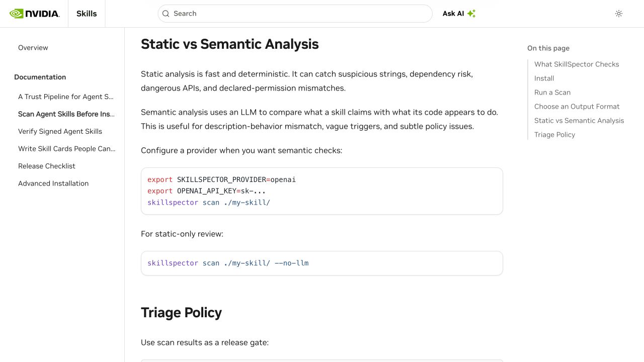This screenshot has height=362, width=644.
Task: Open Advanced Installation page
Action: point(53,184)
